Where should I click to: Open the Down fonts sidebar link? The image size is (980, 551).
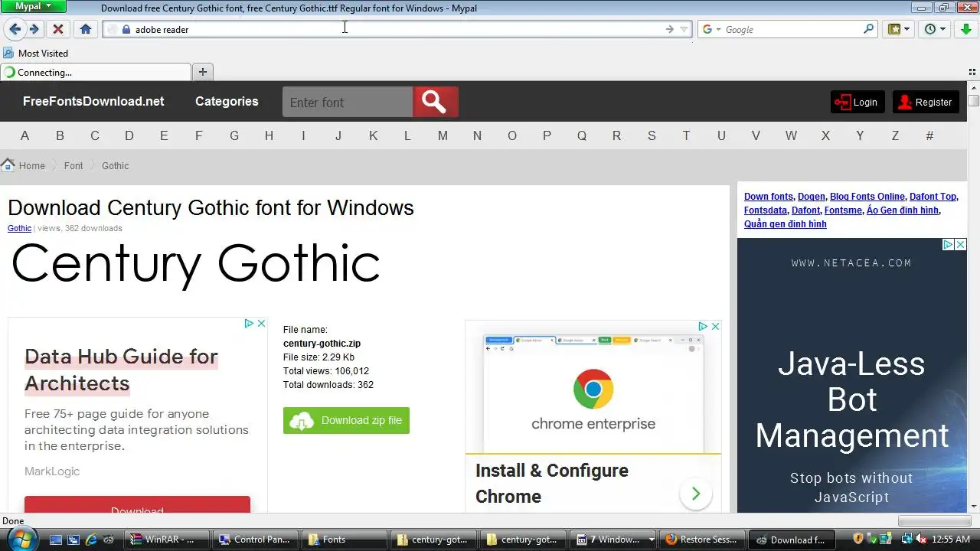coord(769,197)
